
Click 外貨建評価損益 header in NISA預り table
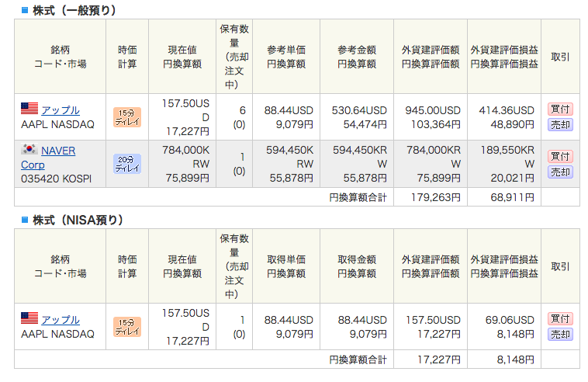[x=504, y=266]
